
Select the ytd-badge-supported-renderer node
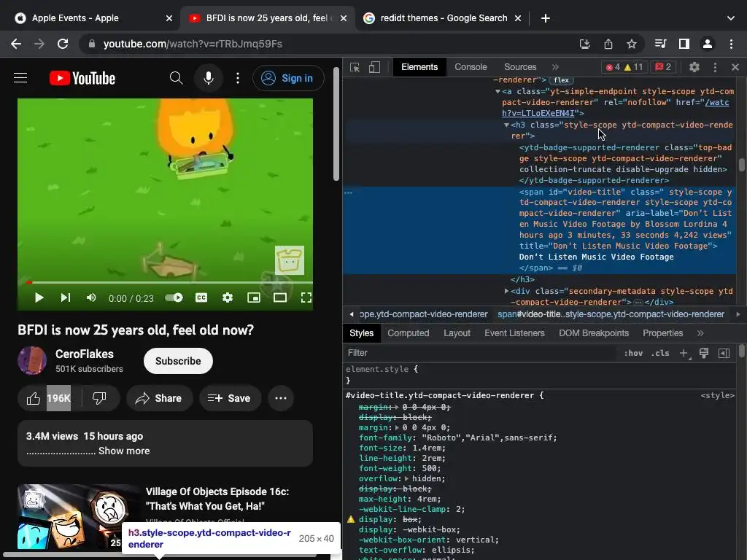(625, 164)
